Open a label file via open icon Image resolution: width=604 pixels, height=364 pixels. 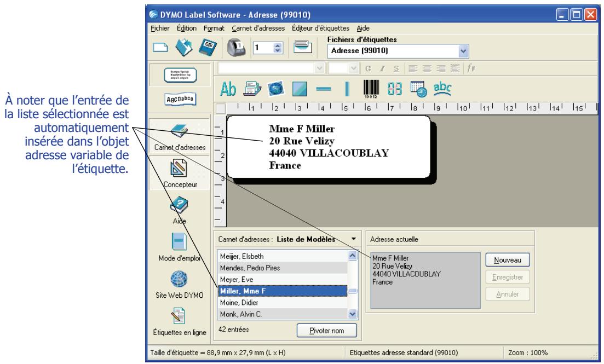click(184, 48)
